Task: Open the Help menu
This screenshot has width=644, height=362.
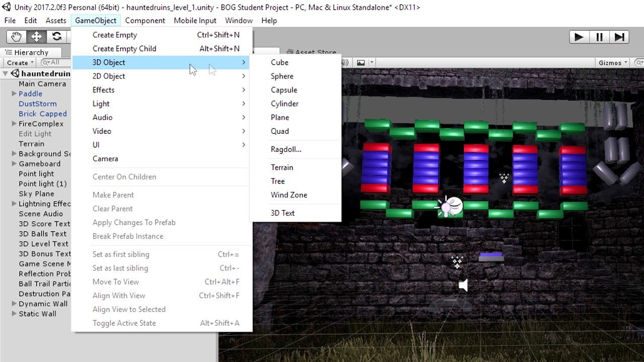Action: 269,21
